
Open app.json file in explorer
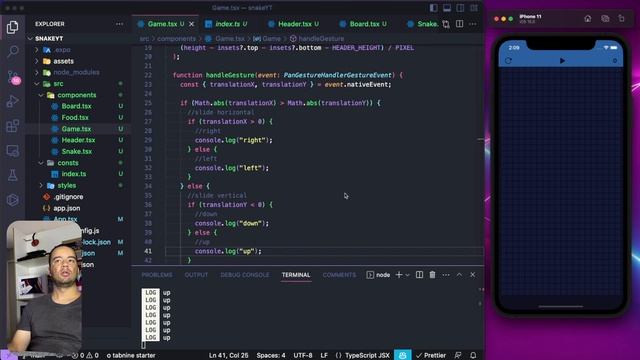tap(67, 208)
